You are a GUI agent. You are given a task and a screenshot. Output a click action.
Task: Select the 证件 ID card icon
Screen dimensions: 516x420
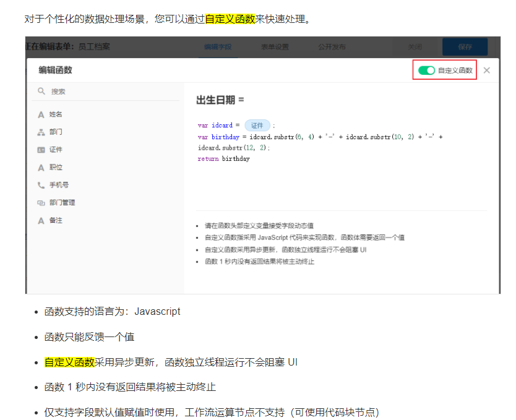click(41, 150)
